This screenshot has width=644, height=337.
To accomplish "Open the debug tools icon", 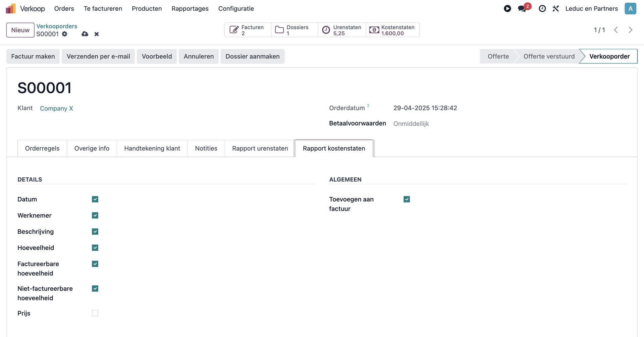I will pos(556,9).
